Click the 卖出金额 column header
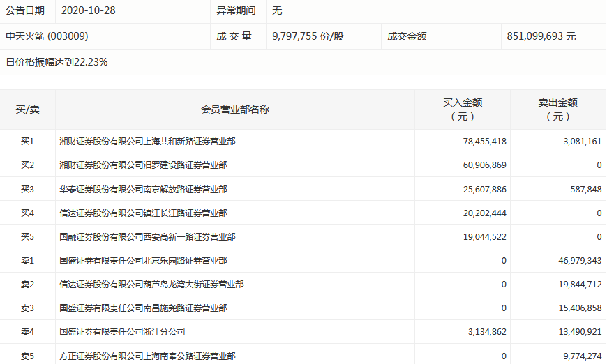 pos(557,109)
